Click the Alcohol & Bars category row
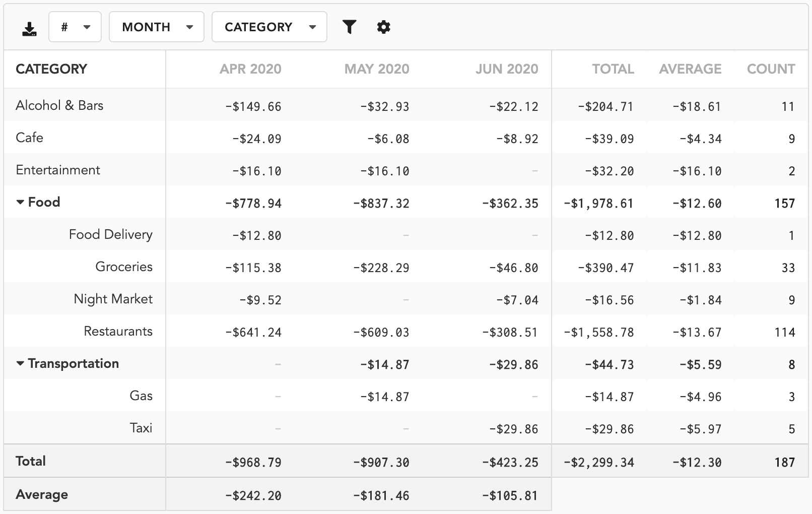812x514 pixels. tap(59, 105)
